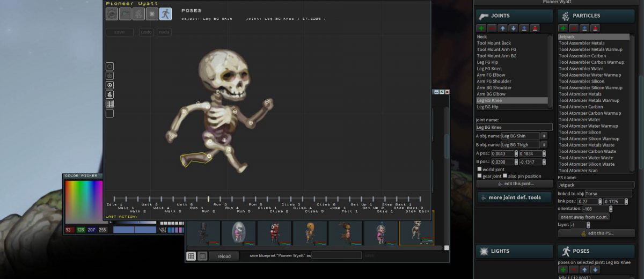Click the red value 92 field
The image size is (644, 279).
[69, 230]
